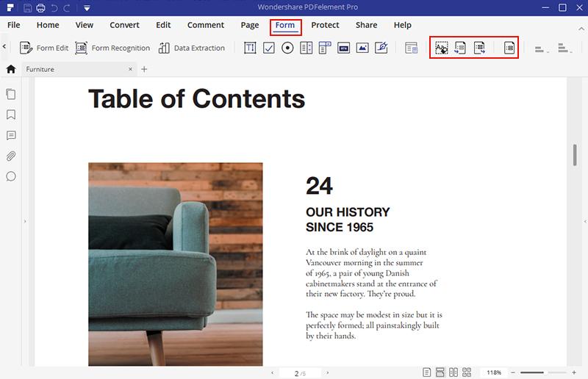Image resolution: width=588 pixels, height=379 pixels.
Task: Add a check box form field
Action: (268, 48)
